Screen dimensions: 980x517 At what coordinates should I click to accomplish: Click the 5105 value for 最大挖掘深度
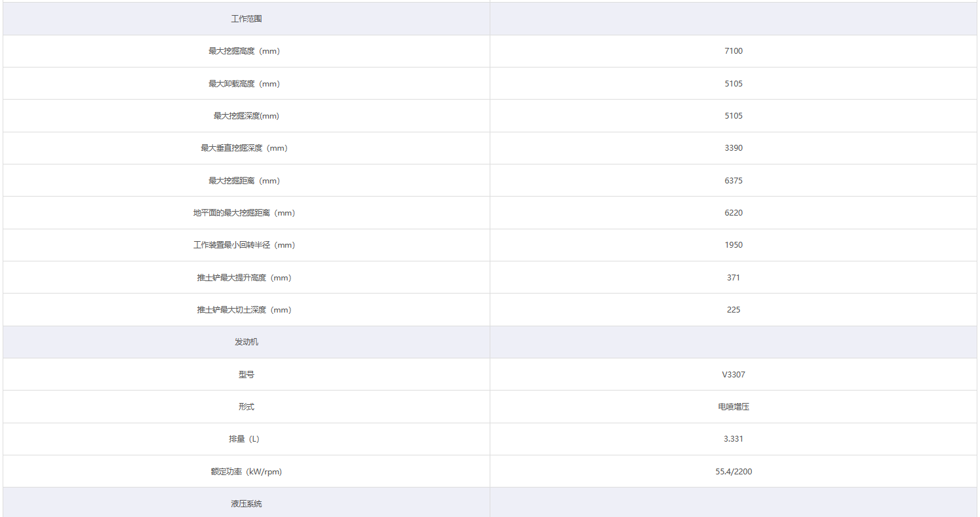coord(734,116)
